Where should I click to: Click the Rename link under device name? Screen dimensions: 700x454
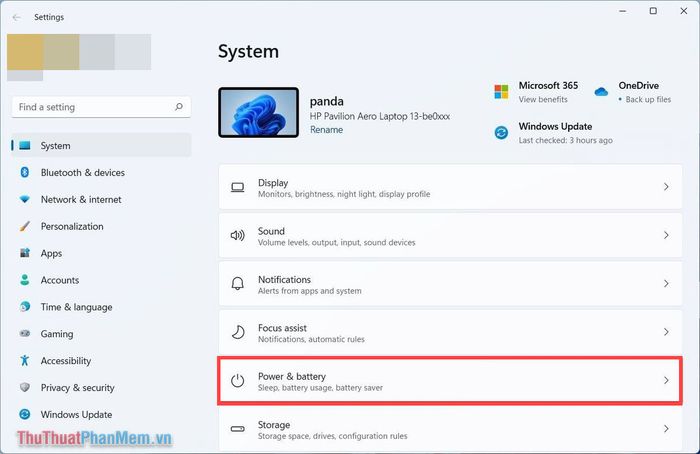pos(326,130)
